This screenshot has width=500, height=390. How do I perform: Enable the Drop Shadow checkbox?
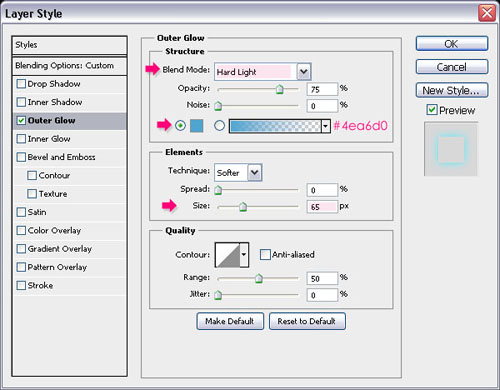(21, 84)
